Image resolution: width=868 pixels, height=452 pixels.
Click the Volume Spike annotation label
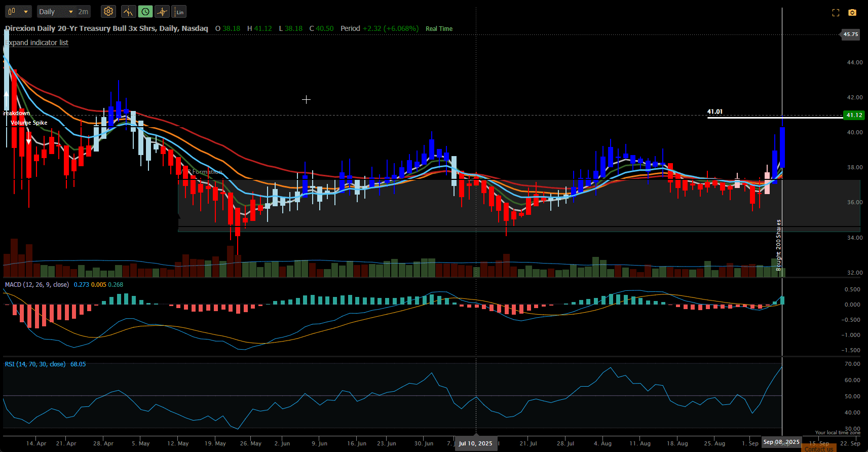pyautogui.click(x=29, y=123)
